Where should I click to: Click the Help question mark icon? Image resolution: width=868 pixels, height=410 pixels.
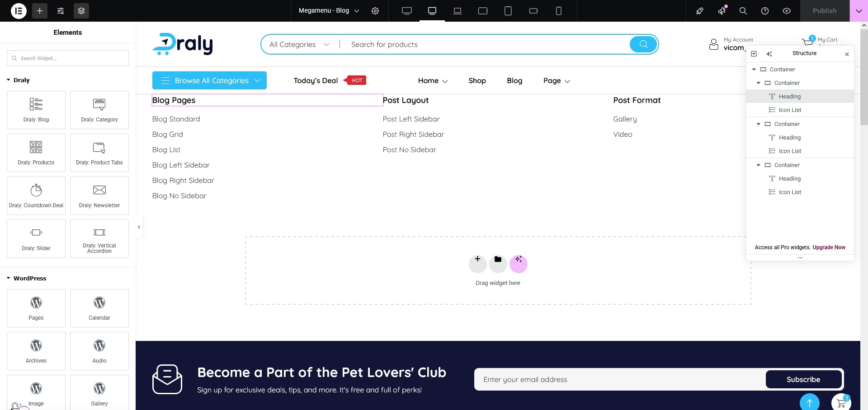[765, 11]
